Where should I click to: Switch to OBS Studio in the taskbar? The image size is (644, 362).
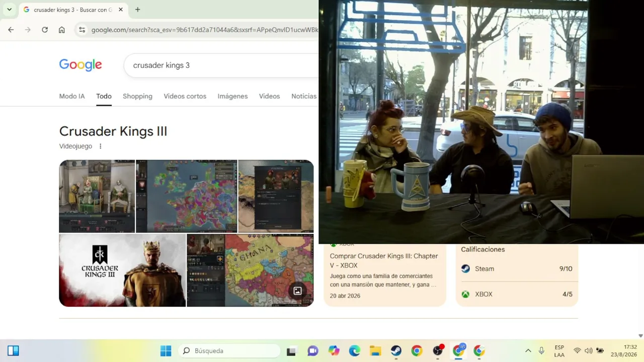point(438,351)
